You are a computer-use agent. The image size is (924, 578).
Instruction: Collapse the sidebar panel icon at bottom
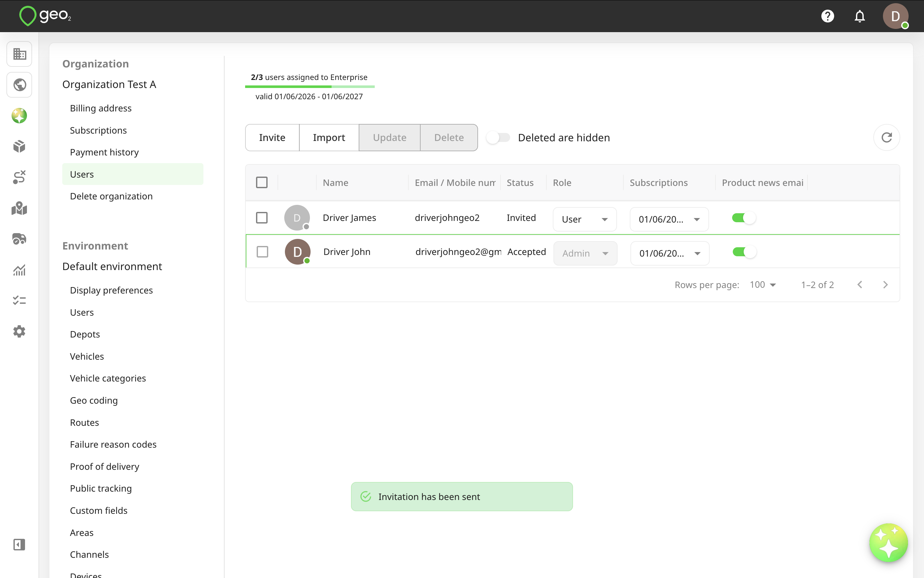(x=20, y=544)
